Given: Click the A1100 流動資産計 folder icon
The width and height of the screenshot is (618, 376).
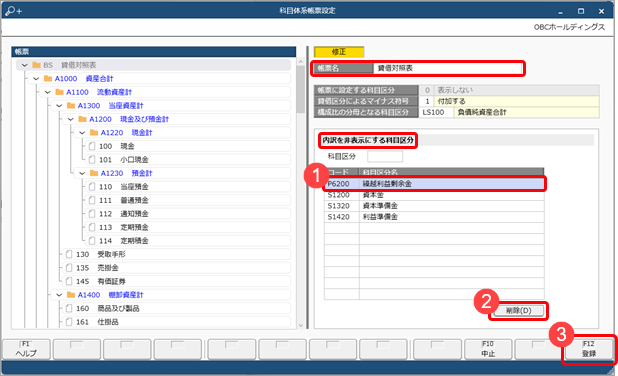Looking at the screenshot, I should pos(60,92).
